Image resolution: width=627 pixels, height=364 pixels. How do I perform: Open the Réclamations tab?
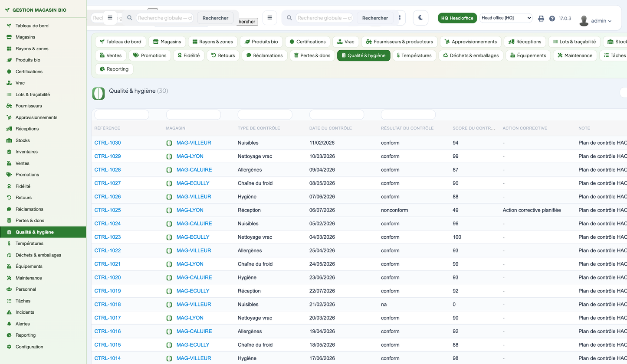point(264,55)
